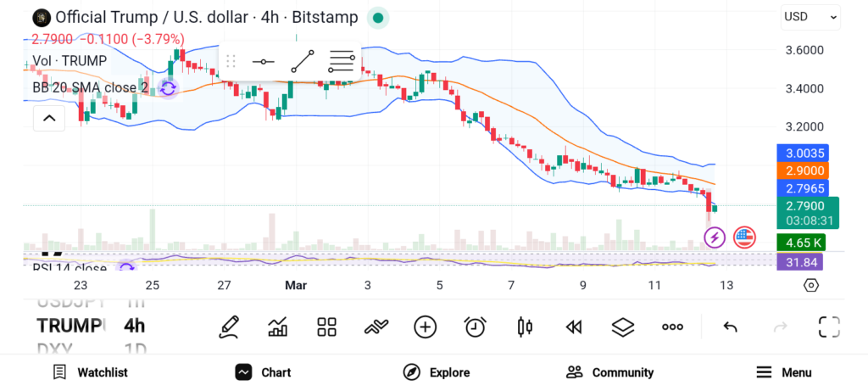Select the RSI 14 close label
The width and height of the screenshot is (868, 391).
tap(70, 269)
